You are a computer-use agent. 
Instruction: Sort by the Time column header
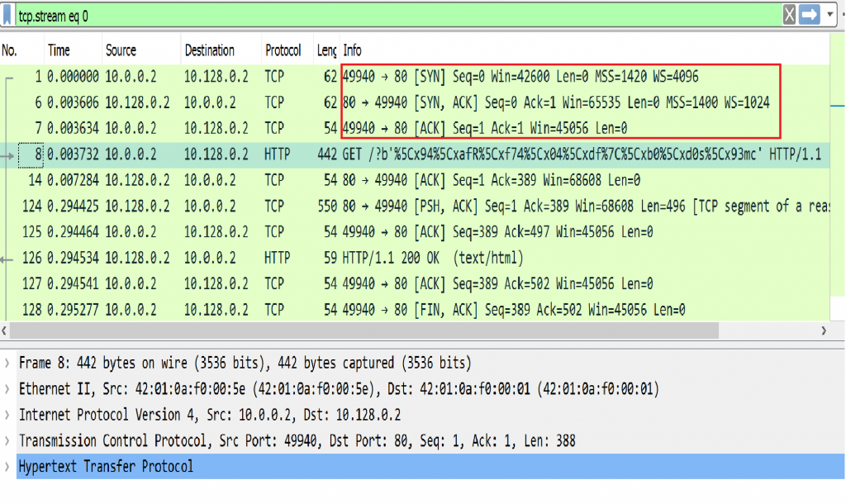73,50
